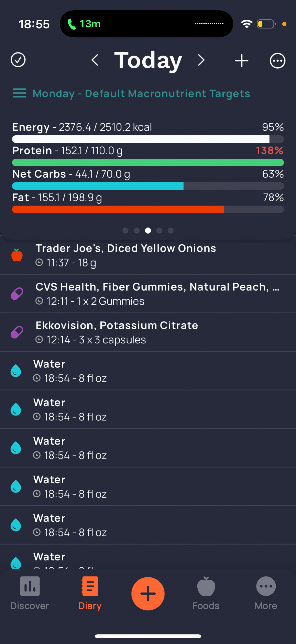
Task: Open Monday - Default Macronutrient Targets link
Action: click(141, 94)
